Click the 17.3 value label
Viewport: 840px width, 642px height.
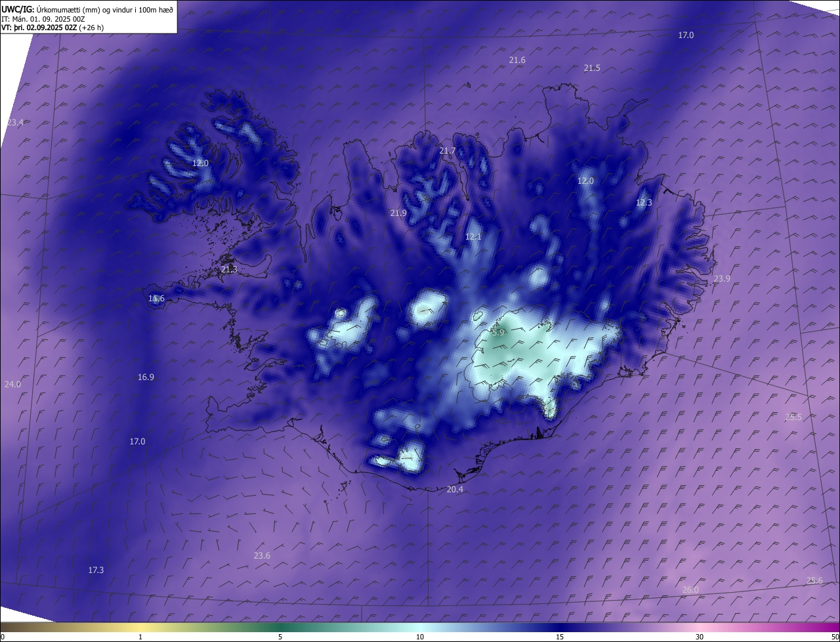pyautogui.click(x=96, y=570)
